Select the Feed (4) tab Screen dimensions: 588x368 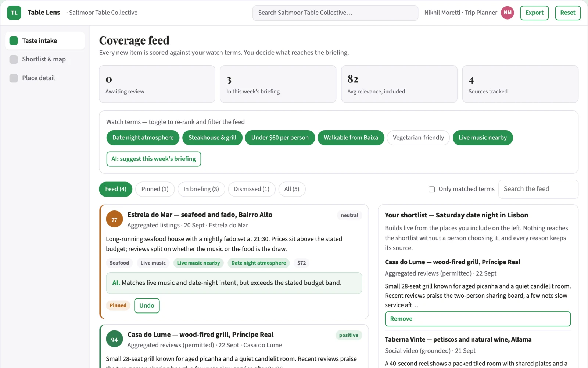point(115,189)
